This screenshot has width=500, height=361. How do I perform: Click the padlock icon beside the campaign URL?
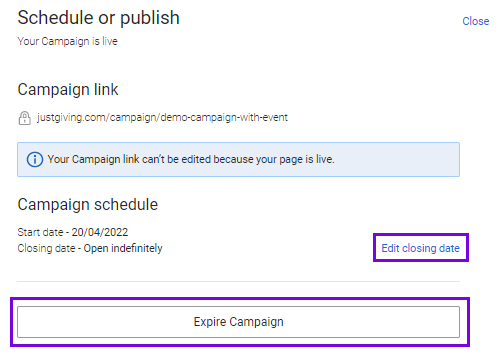(x=24, y=118)
